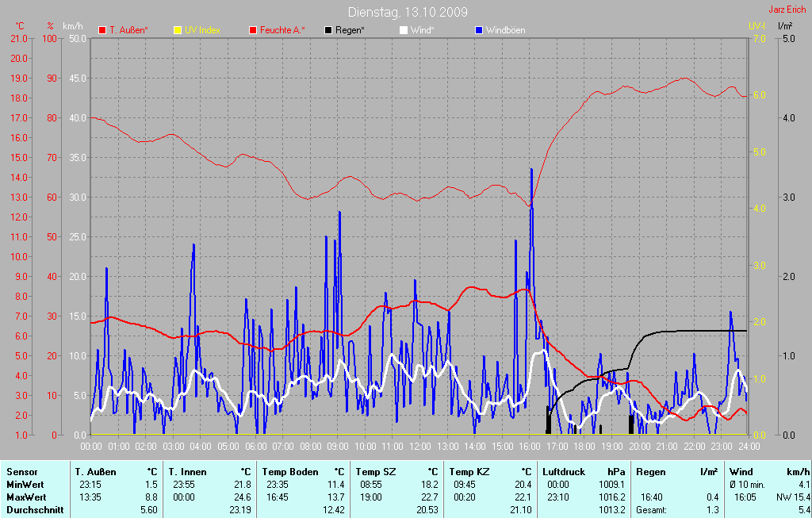
Task: Click the MaxWert row header
Action: 26,497
